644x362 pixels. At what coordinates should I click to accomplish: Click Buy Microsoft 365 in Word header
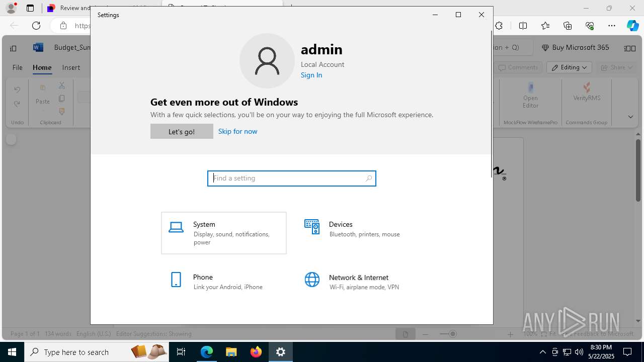tap(575, 47)
